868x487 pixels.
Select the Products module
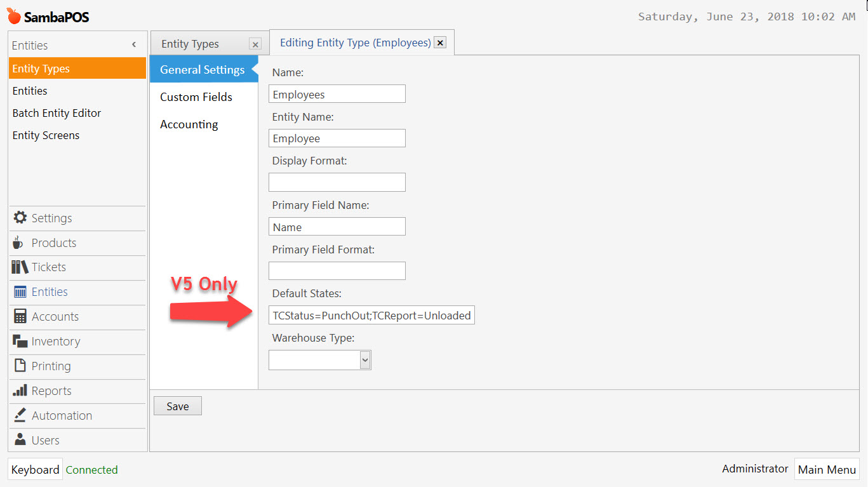[54, 243]
